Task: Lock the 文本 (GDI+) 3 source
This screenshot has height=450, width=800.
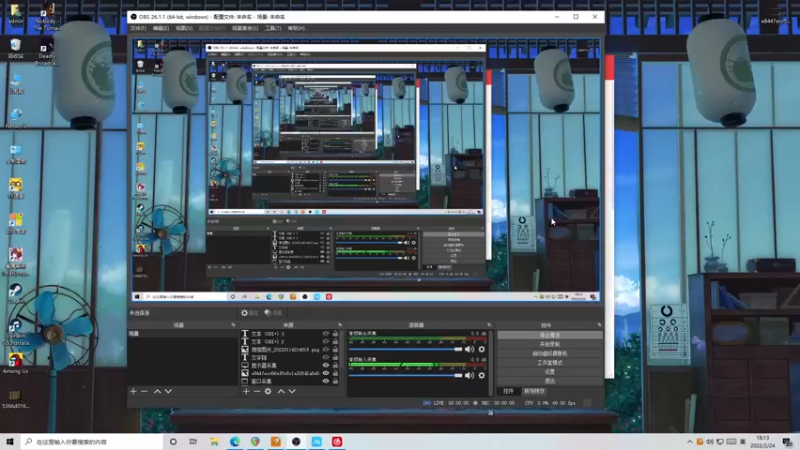Action: (x=335, y=334)
